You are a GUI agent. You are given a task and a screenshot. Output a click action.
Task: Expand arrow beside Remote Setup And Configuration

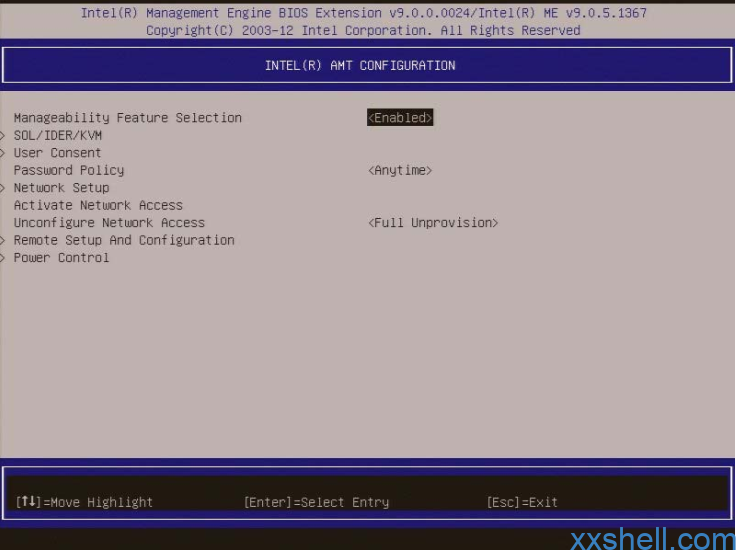3,240
